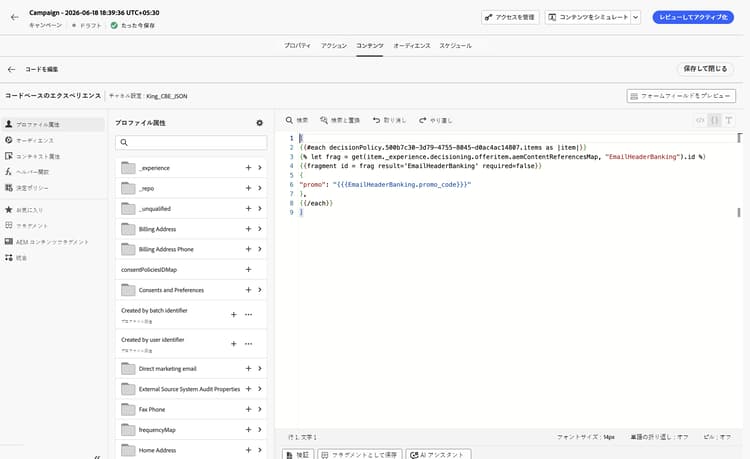Image resolution: width=750 pixels, height=459 pixels.
Task: Switch to the スケジュール tab
Action: (x=455, y=46)
